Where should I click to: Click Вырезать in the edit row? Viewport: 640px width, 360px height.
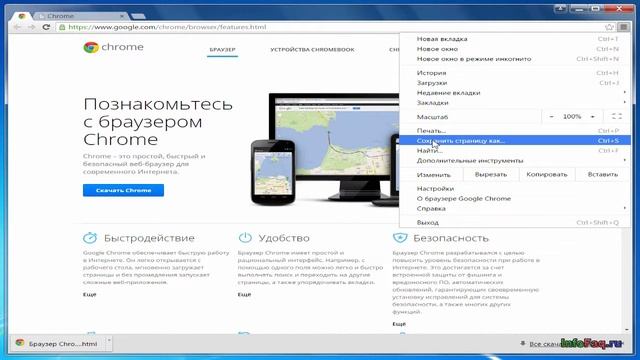[x=491, y=174]
